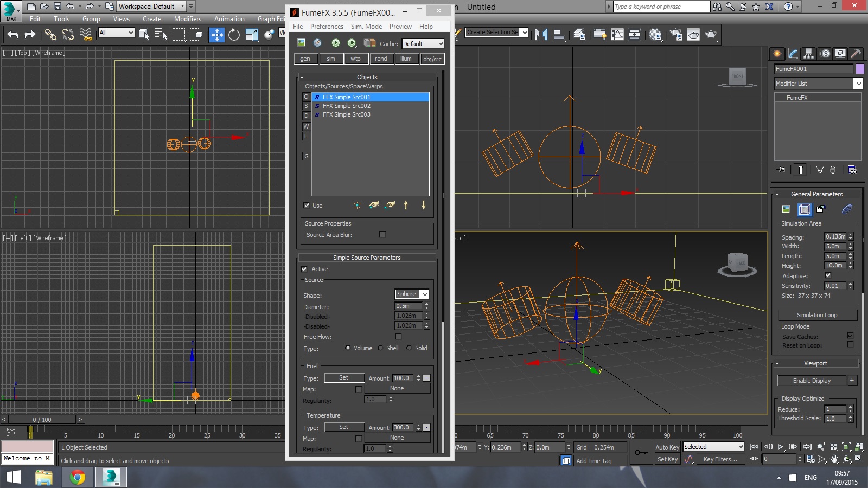
Task: Open the Create command panel tab
Action: (x=777, y=54)
